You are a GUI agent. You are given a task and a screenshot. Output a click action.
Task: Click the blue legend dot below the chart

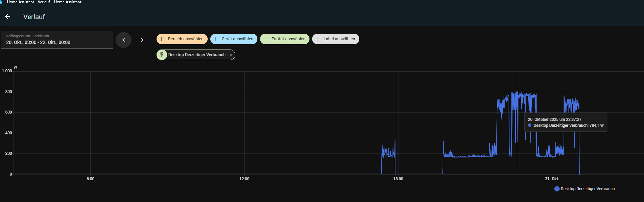[557, 189]
